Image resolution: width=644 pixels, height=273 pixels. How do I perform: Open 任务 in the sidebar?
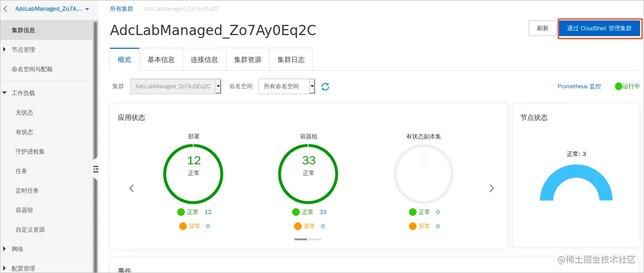point(21,171)
